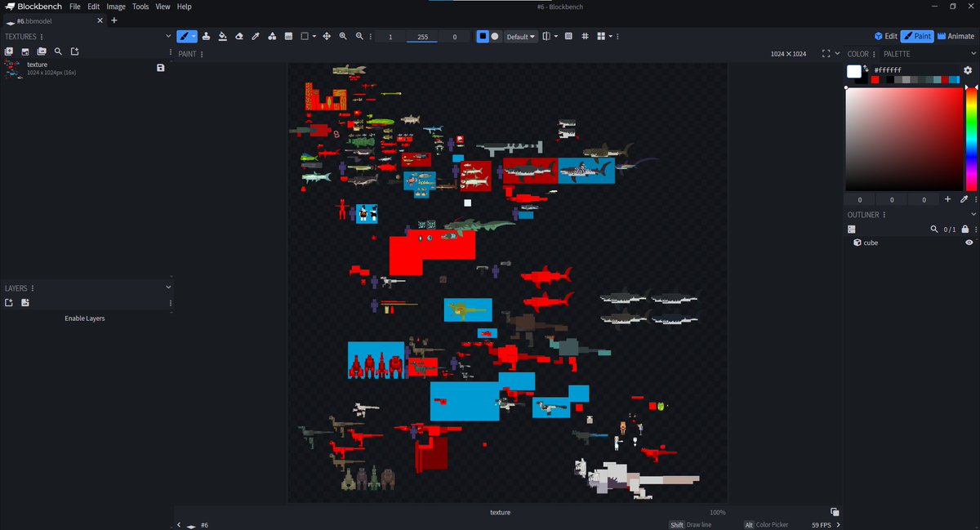The image size is (980, 530).
Task: Select the circle brush shape
Action: coord(495,36)
